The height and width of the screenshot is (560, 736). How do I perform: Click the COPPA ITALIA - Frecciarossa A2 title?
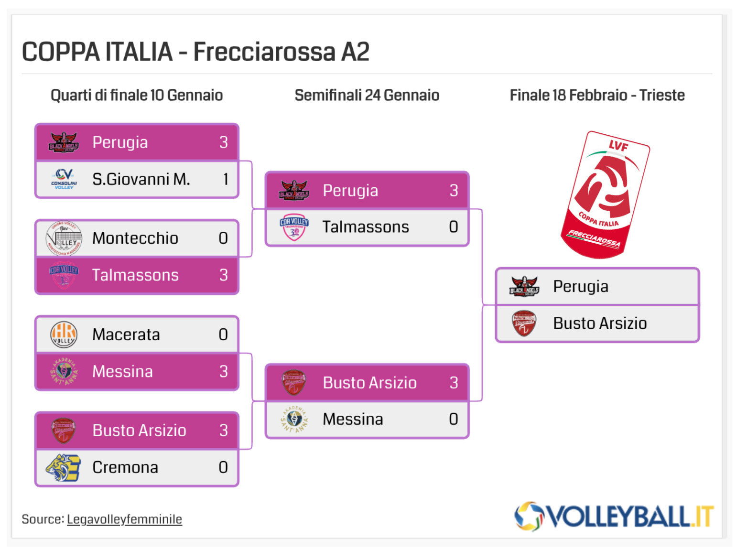click(x=195, y=52)
